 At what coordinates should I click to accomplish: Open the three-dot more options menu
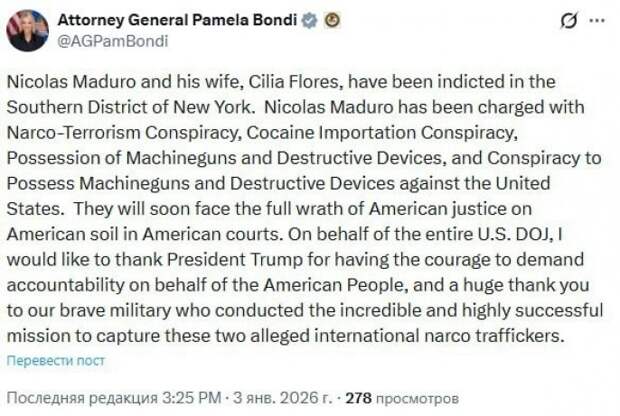[x=600, y=21]
